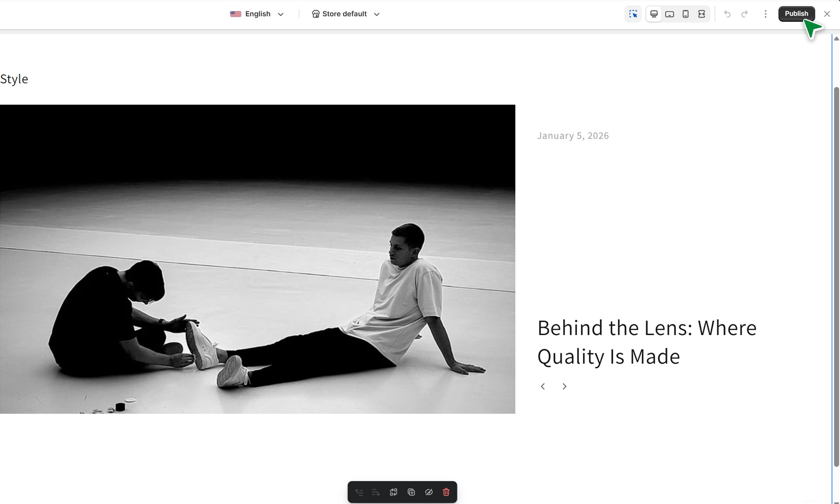Image resolution: width=840 pixels, height=504 pixels.
Task: Open the English language dropdown
Action: pyautogui.click(x=257, y=14)
